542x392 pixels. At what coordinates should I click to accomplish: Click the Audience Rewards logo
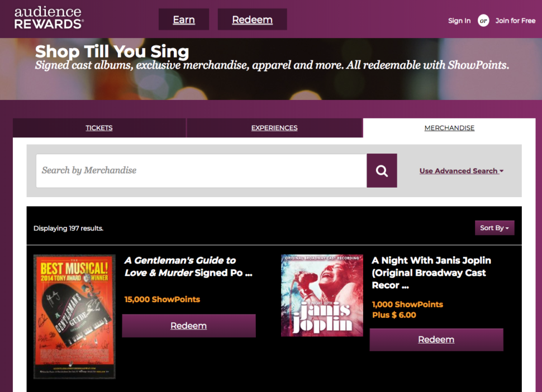pos(49,18)
